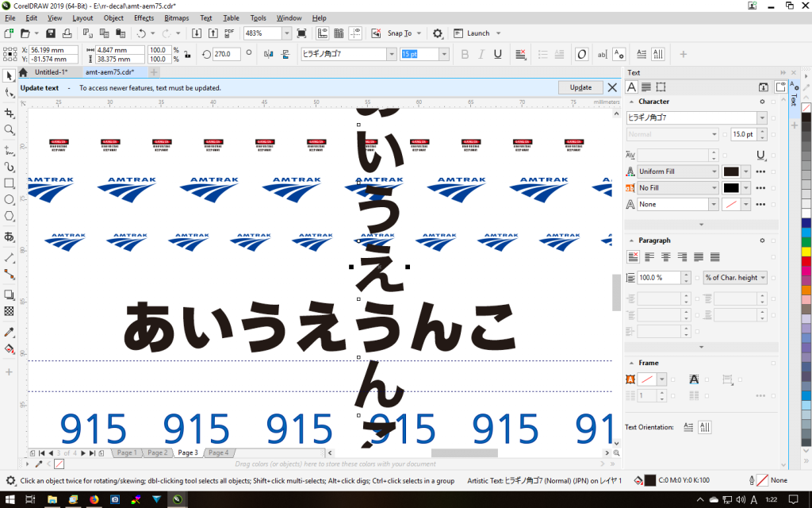The image size is (812, 508).
Task: Toggle Show grid button
Action: tap(339, 33)
